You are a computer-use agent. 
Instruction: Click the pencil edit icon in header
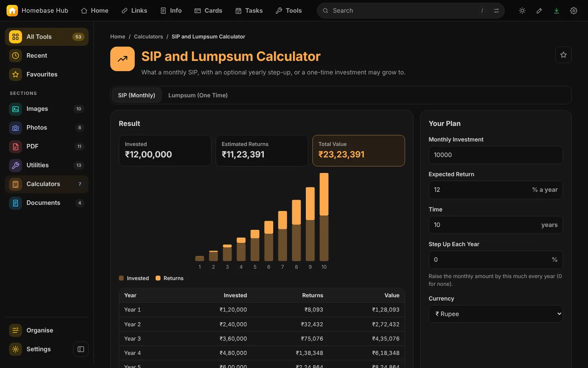(x=539, y=11)
